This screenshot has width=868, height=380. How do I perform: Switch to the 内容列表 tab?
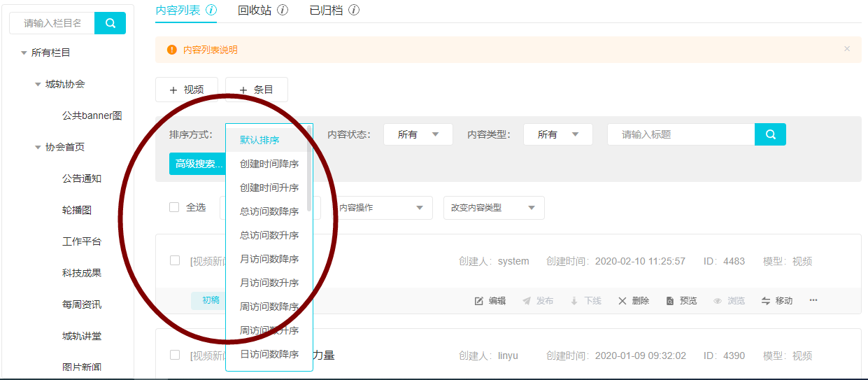178,10
